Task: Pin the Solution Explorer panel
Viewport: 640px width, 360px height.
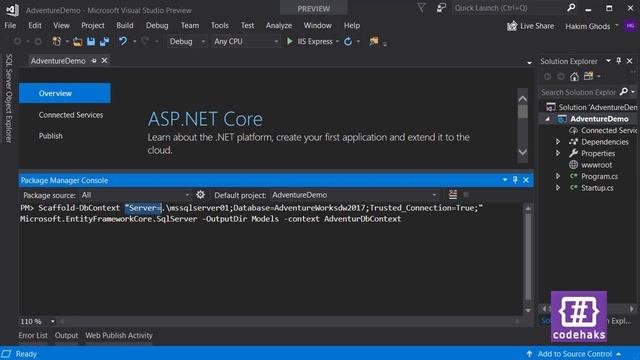Action: click(619, 61)
